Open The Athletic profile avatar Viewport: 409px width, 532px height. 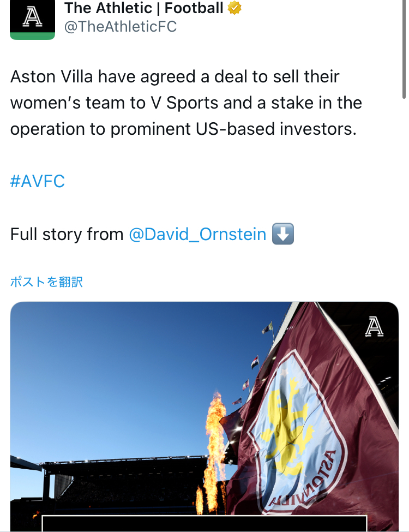(32, 19)
